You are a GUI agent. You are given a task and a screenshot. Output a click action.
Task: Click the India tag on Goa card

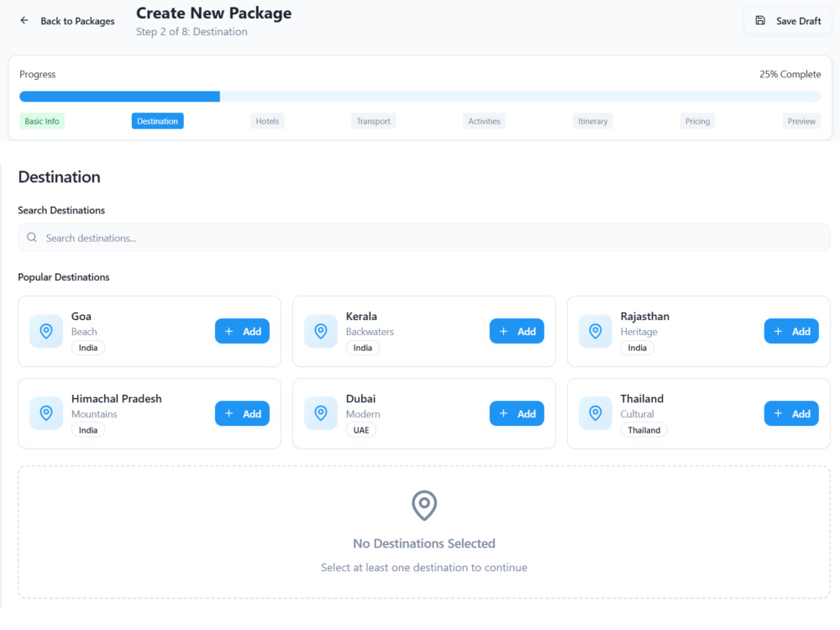88,348
